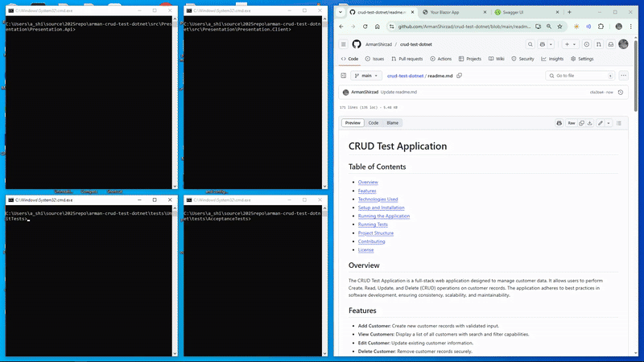Open the Wiki tab
644x362 pixels.
(496, 59)
